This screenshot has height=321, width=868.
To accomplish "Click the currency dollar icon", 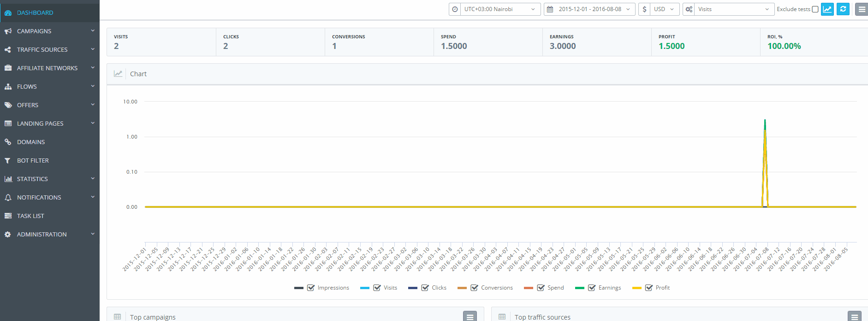I will tap(644, 9).
